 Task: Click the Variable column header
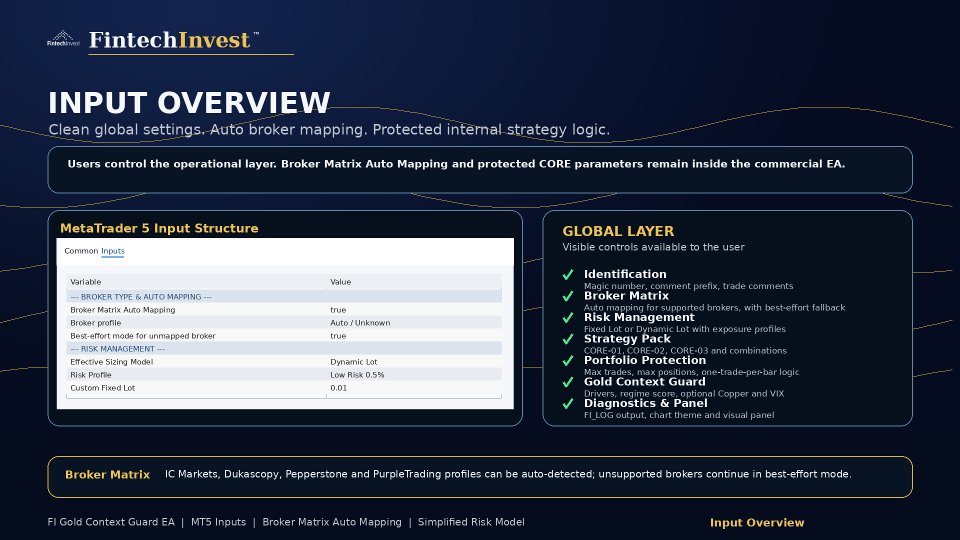[x=86, y=282]
